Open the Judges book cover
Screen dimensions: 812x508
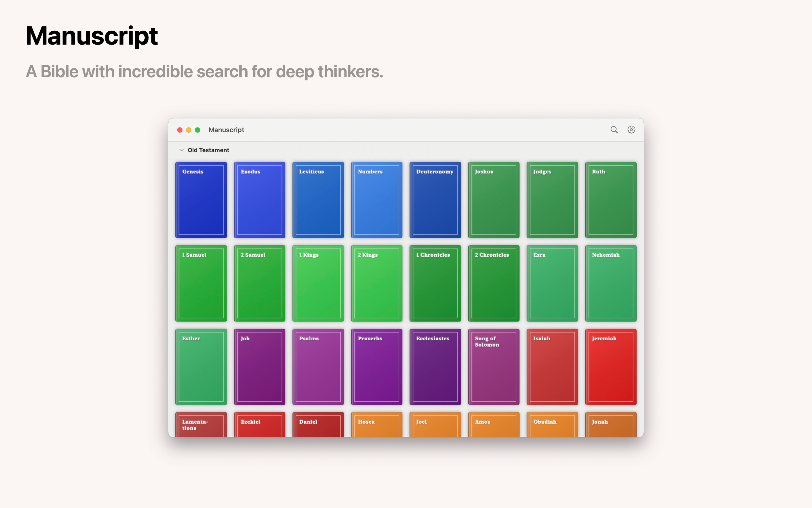[552, 200]
